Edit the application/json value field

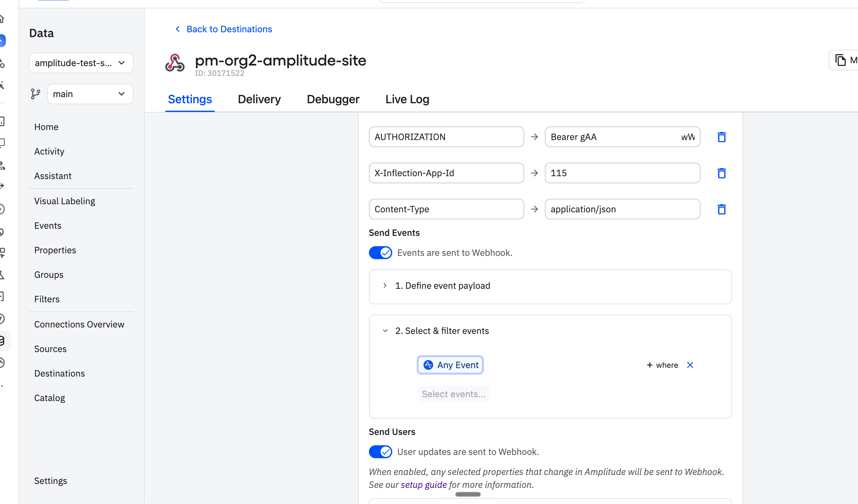click(622, 209)
